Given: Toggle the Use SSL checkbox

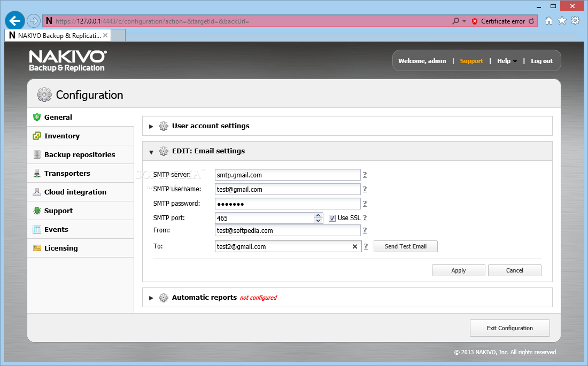Looking at the screenshot, I should click(x=332, y=218).
